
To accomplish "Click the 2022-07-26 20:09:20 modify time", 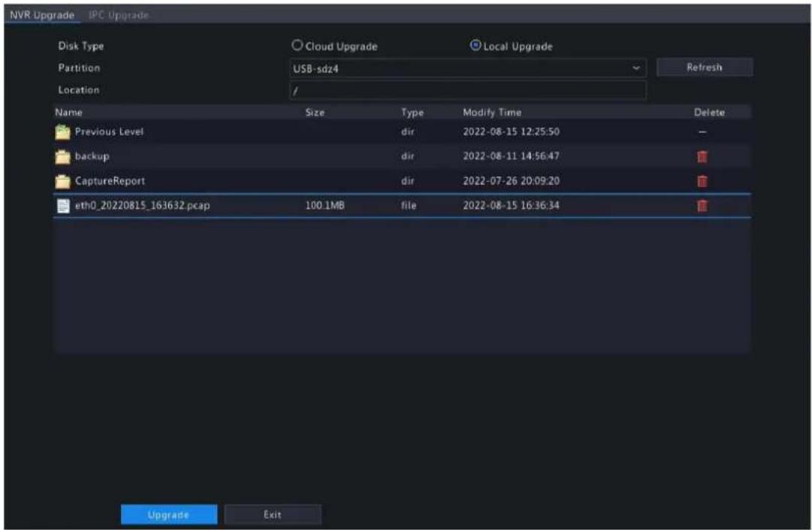I will pyautogui.click(x=511, y=181).
